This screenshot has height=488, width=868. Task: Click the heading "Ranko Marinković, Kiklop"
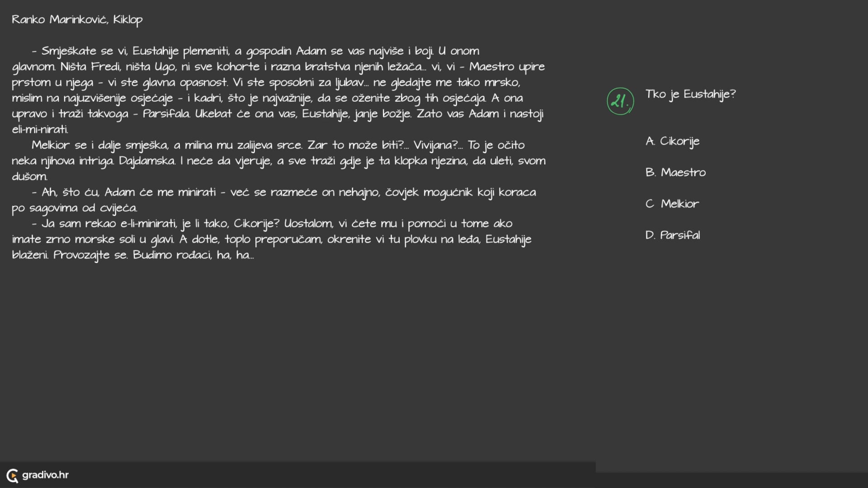[77, 19]
